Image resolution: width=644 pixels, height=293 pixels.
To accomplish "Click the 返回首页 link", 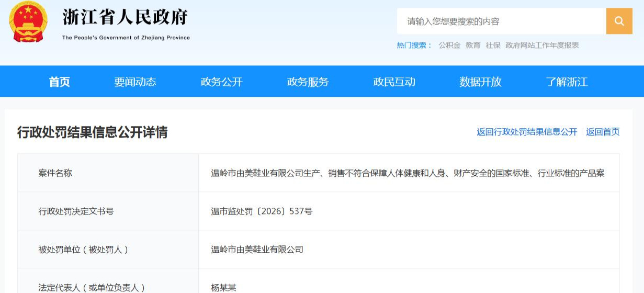I will [x=603, y=132].
